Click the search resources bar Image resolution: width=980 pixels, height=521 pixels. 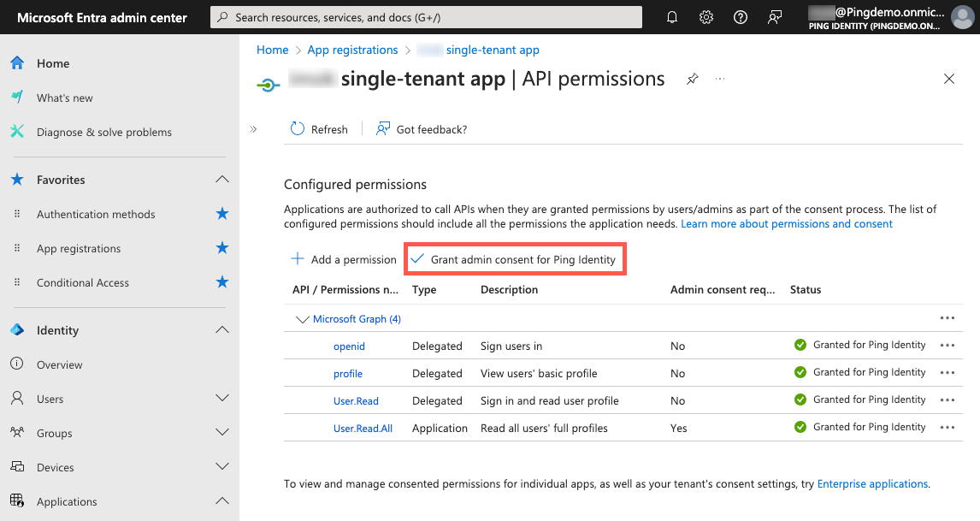click(x=426, y=16)
